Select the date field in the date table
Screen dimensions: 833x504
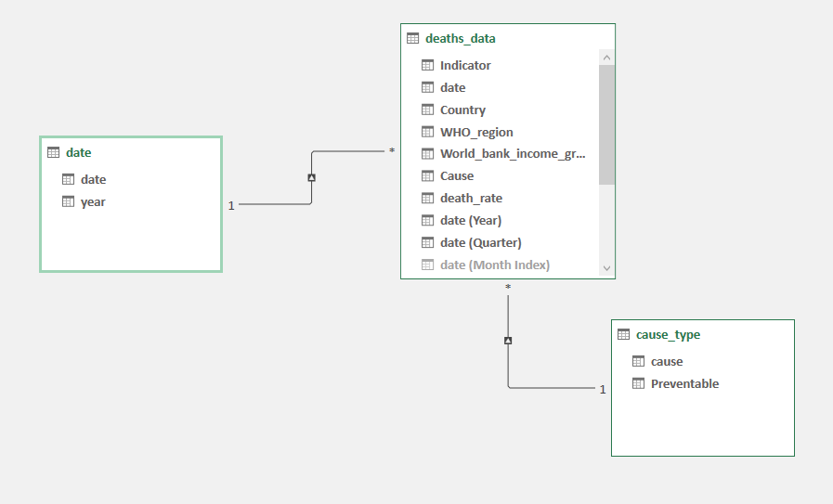[x=93, y=179]
